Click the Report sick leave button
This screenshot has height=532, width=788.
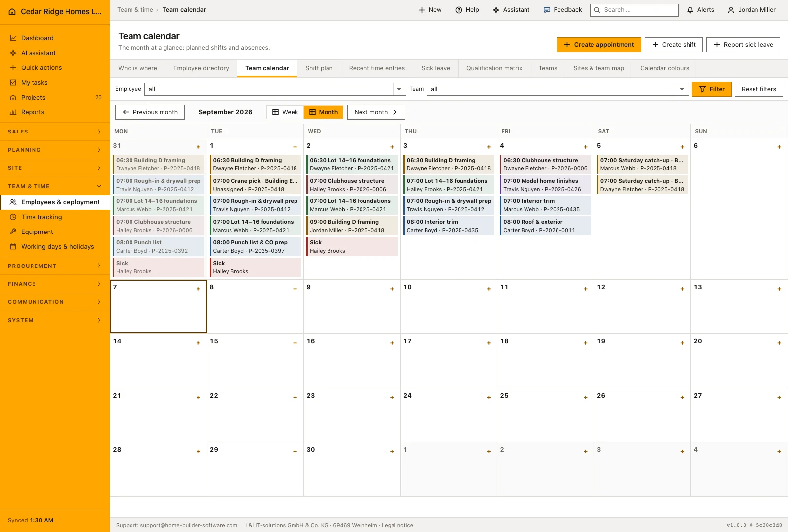(x=743, y=45)
